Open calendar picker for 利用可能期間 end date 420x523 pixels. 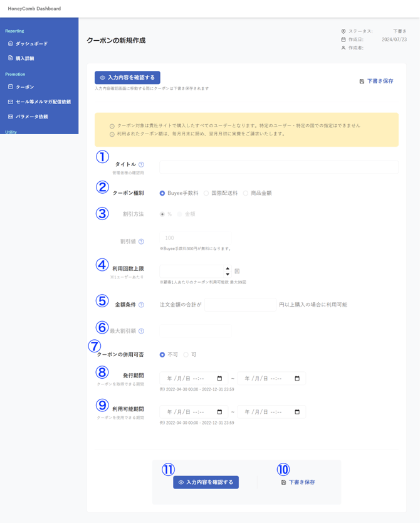click(x=297, y=412)
